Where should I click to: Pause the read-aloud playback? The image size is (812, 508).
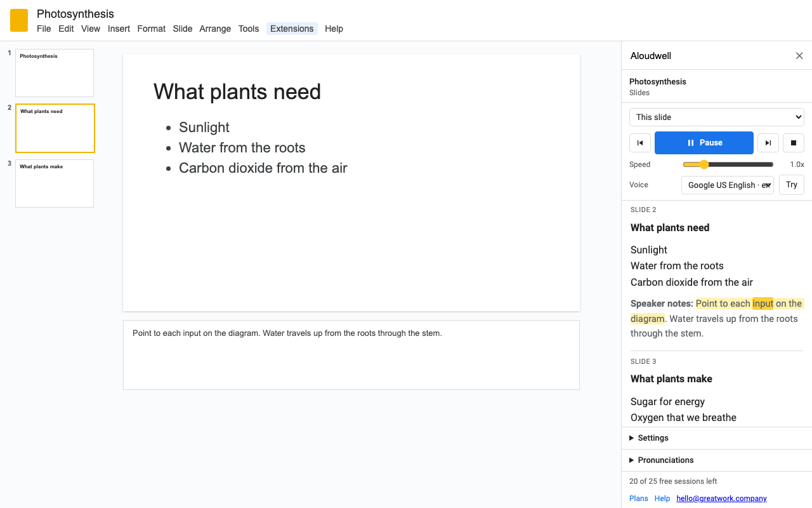[x=704, y=143]
